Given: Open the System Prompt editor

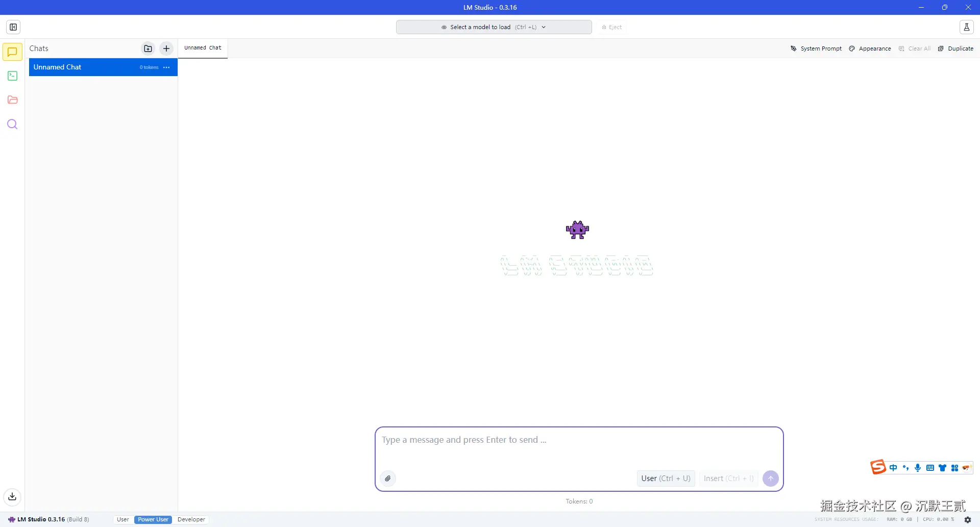Looking at the screenshot, I should [x=816, y=49].
